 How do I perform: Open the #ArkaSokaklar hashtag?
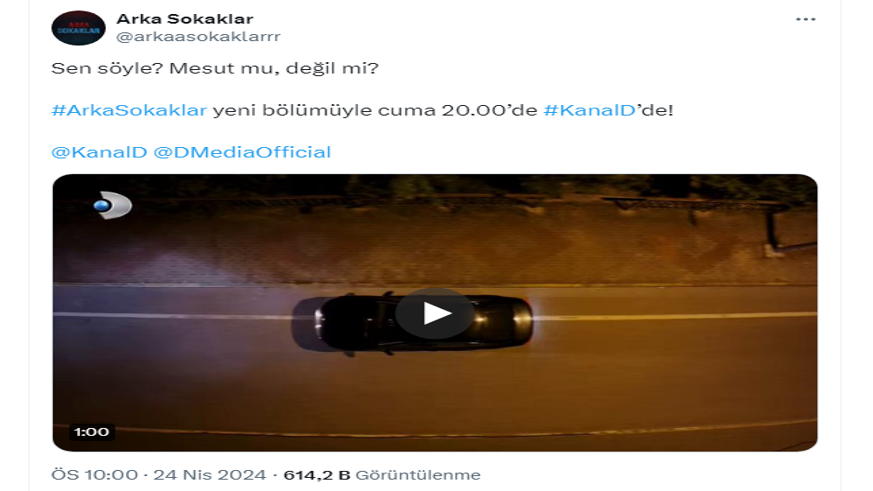pyautogui.click(x=129, y=110)
